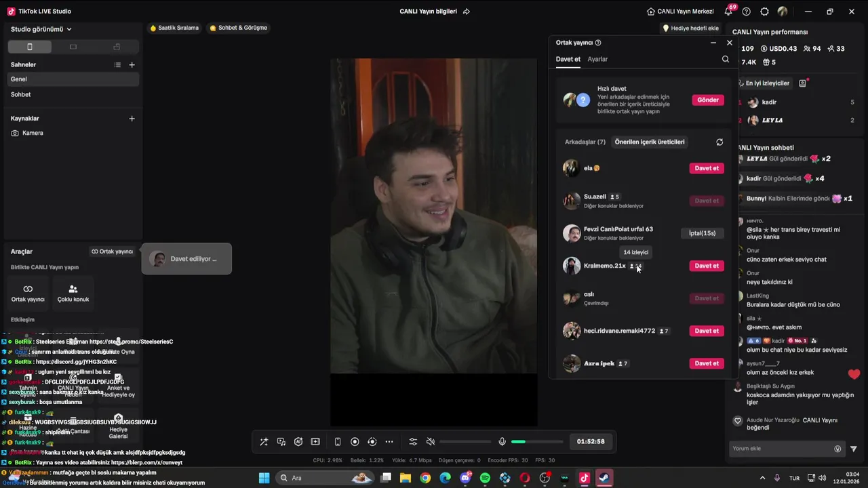Select the Sohbet scene

point(73,95)
